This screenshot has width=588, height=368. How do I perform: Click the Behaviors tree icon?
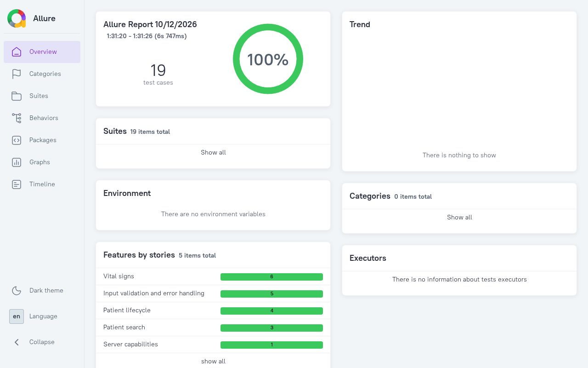click(x=17, y=118)
